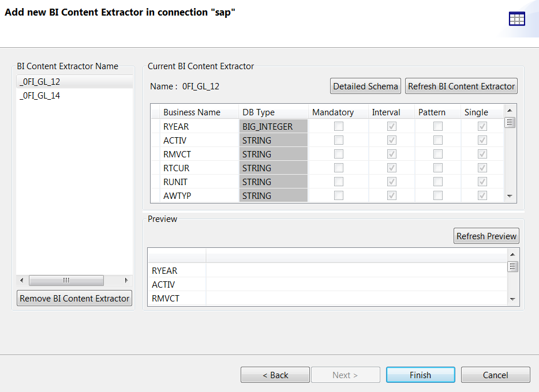The image size is (539, 392).
Task: Select extractor _0FI_GL_14 in the name list
Action: point(38,95)
